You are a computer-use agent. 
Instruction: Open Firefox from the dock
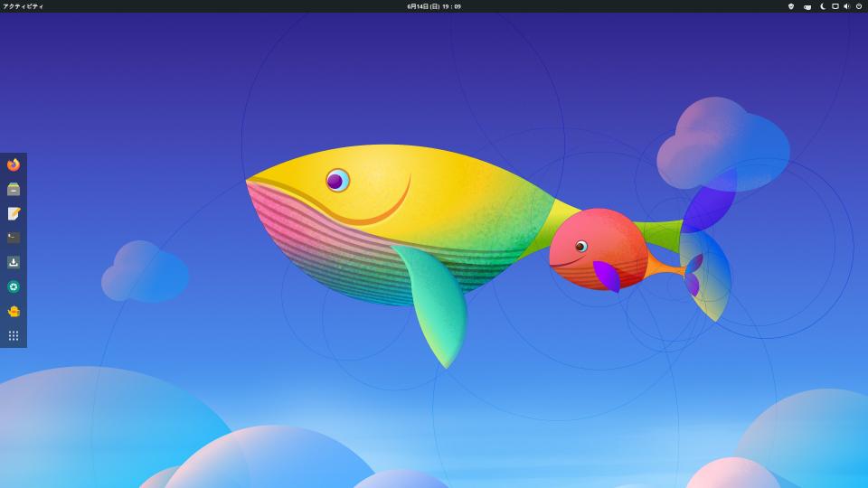coord(14,164)
